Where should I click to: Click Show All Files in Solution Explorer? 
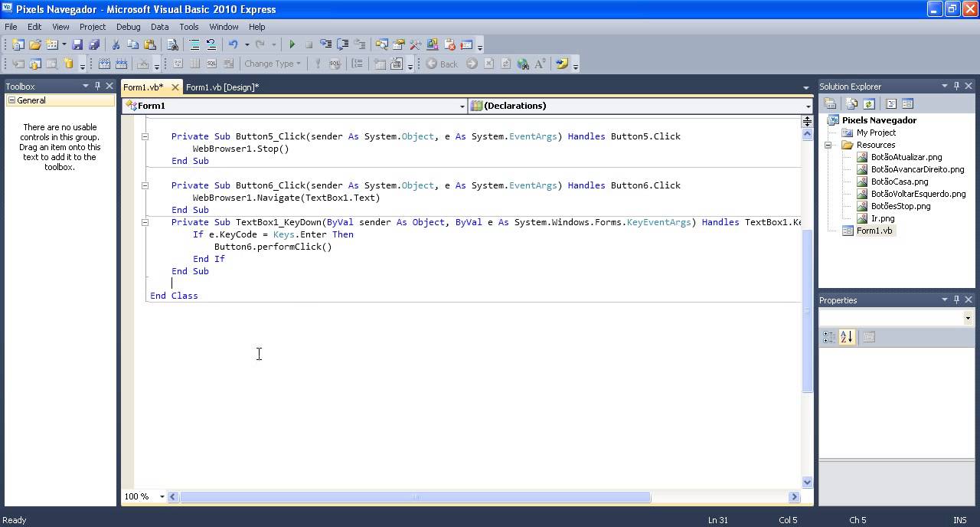point(852,103)
